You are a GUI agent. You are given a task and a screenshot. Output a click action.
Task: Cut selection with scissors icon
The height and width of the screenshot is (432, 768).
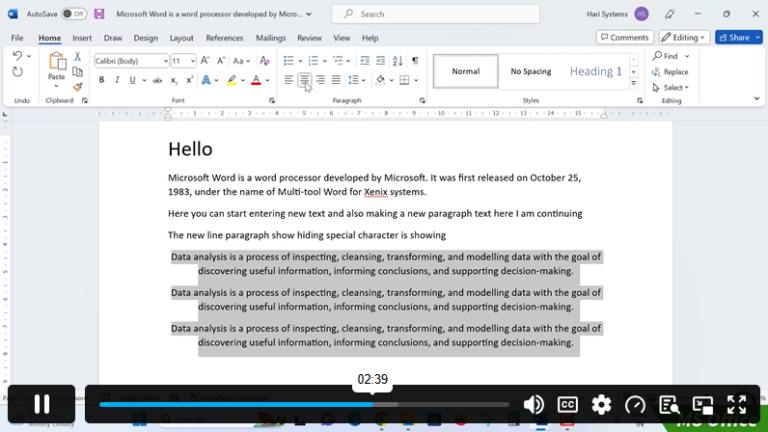[x=77, y=56]
